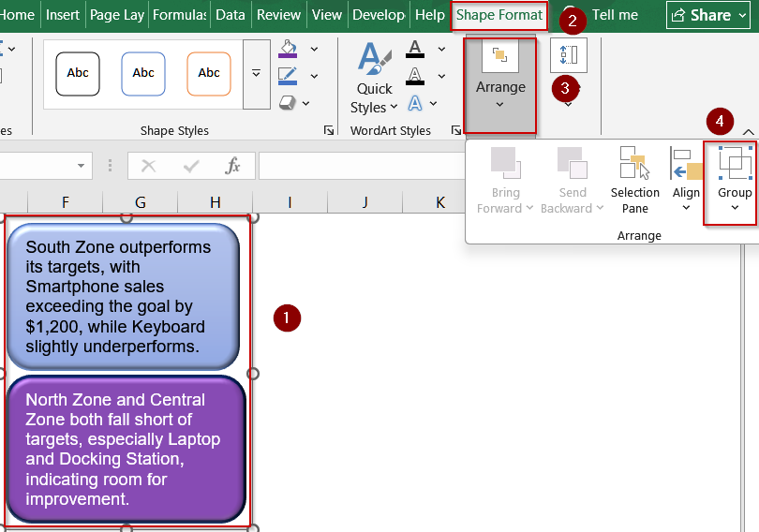Open the Selection Pane
Screen dimensions: 759x532
tap(634, 181)
